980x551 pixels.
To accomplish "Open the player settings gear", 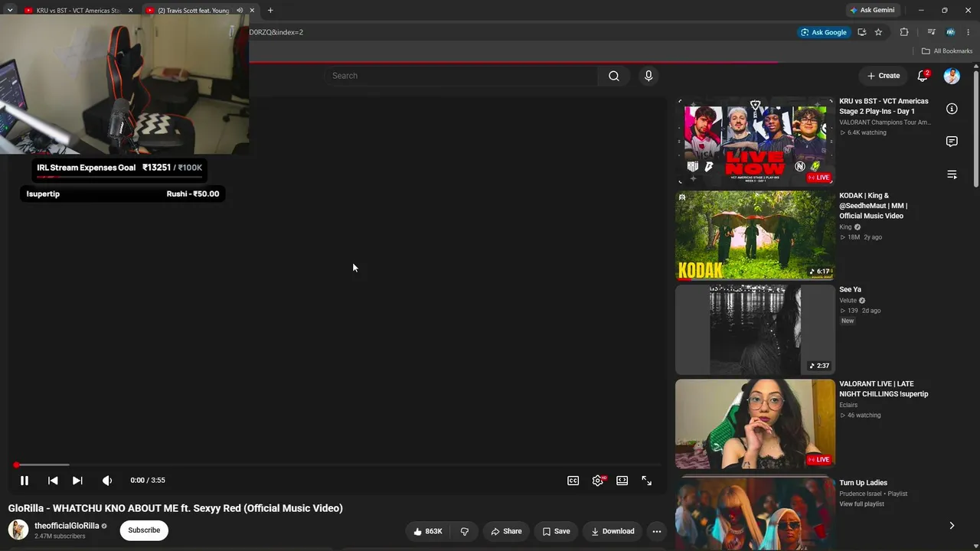I will point(598,481).
